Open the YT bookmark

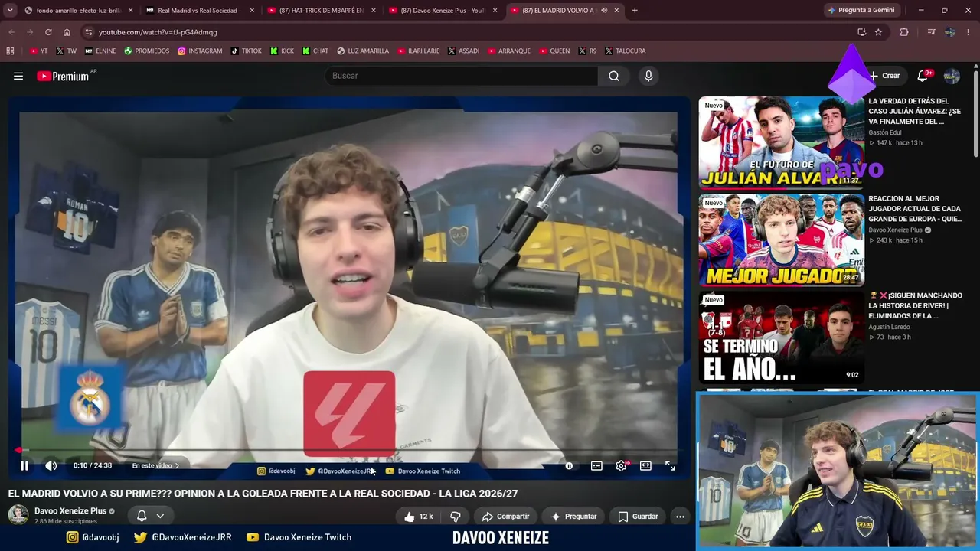tap(38, 51)
